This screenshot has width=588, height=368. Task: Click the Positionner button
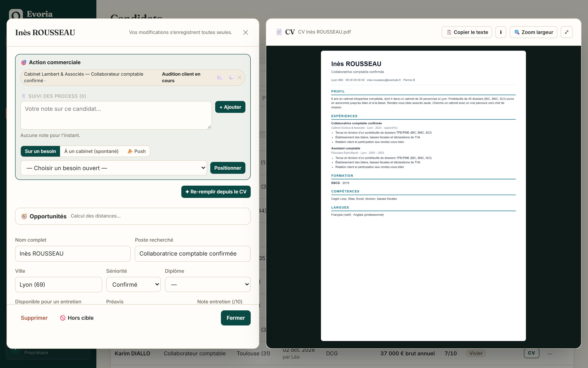(x=228, y=168)
